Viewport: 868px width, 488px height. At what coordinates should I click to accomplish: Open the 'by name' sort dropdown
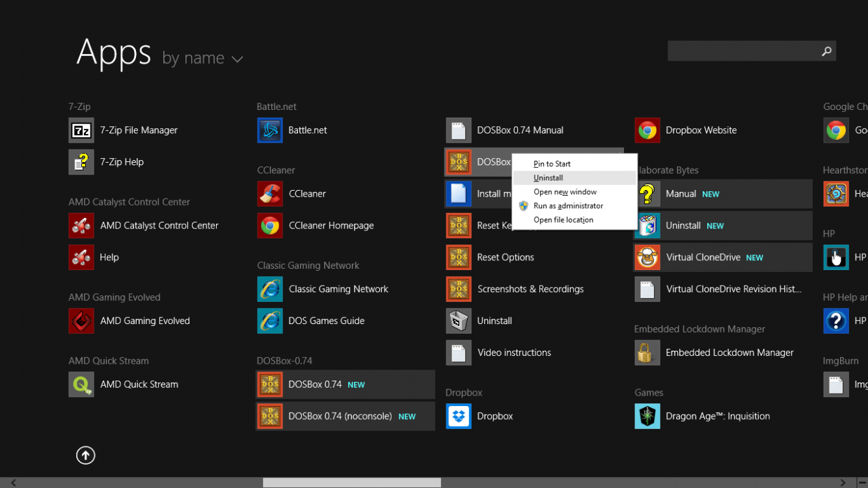[x=202, y=58]
